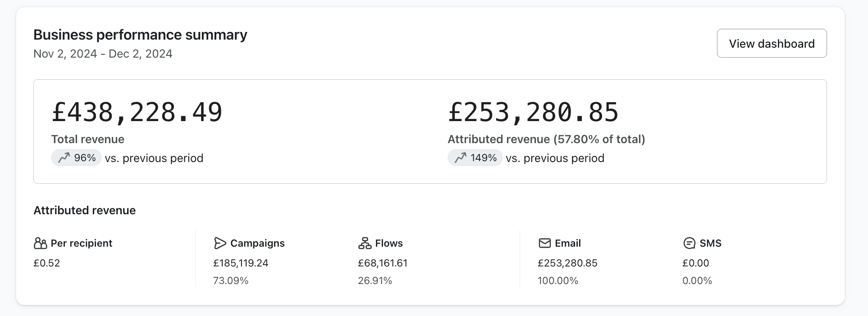Click the Flows revenue £68,161.61
The height and width of the screenshot is (316, 868).
click(383, 263)
